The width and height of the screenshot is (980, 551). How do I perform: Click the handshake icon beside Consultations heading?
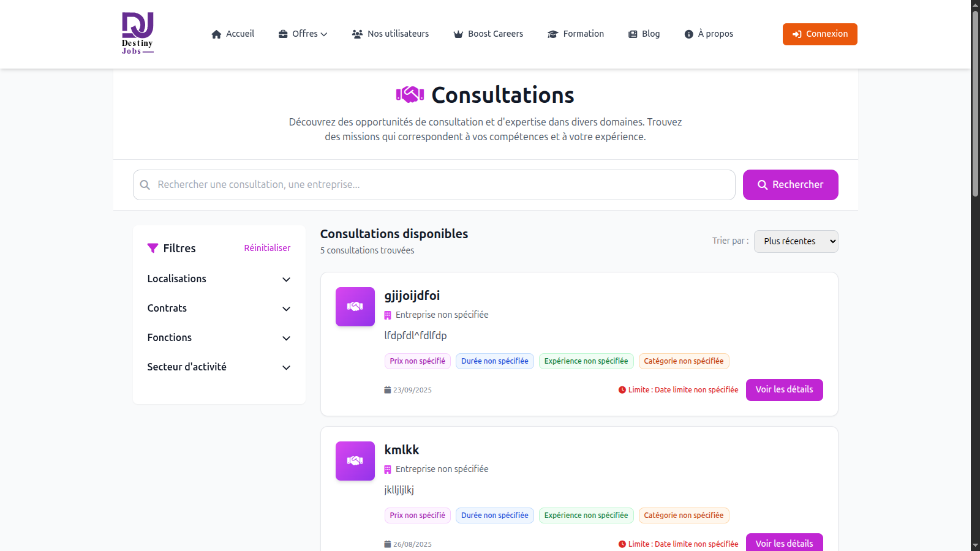[410, 95]
